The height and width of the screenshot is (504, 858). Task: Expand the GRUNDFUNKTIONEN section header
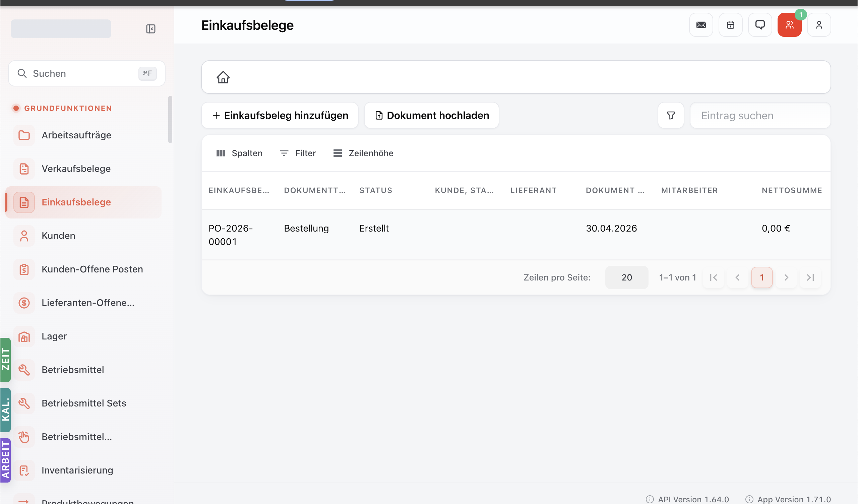click(62, 108)
